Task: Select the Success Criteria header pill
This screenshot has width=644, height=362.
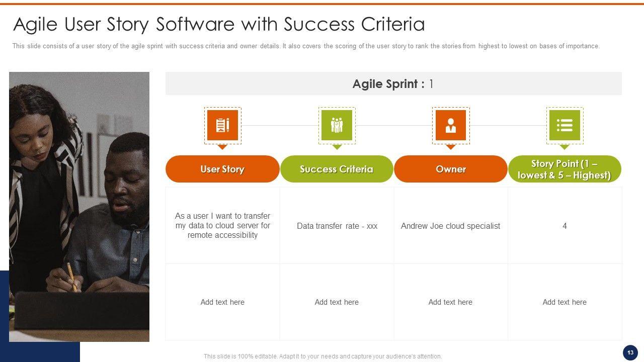Action: 337,169
